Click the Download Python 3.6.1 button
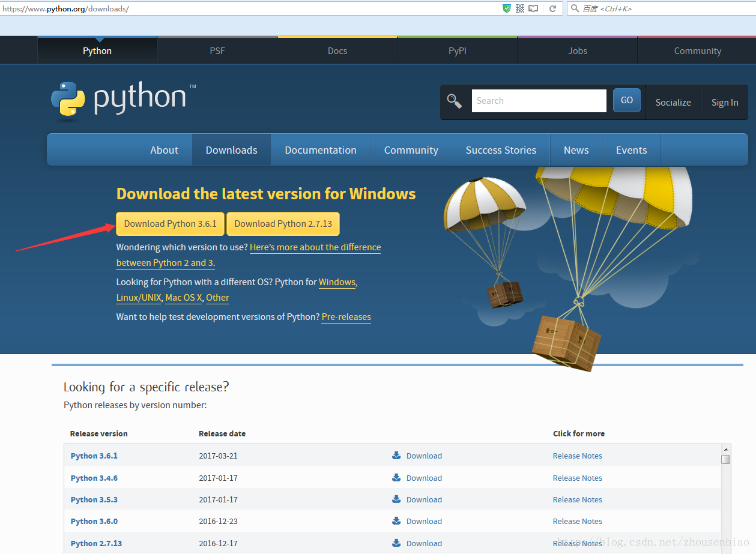Screen dimensions: 756x554 click(x=171, y=224)
